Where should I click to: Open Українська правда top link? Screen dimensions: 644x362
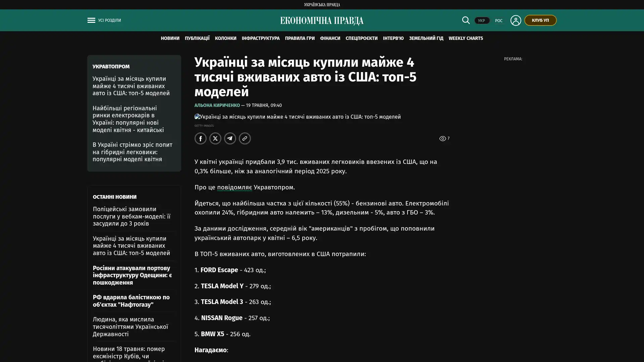pos(322,5)
